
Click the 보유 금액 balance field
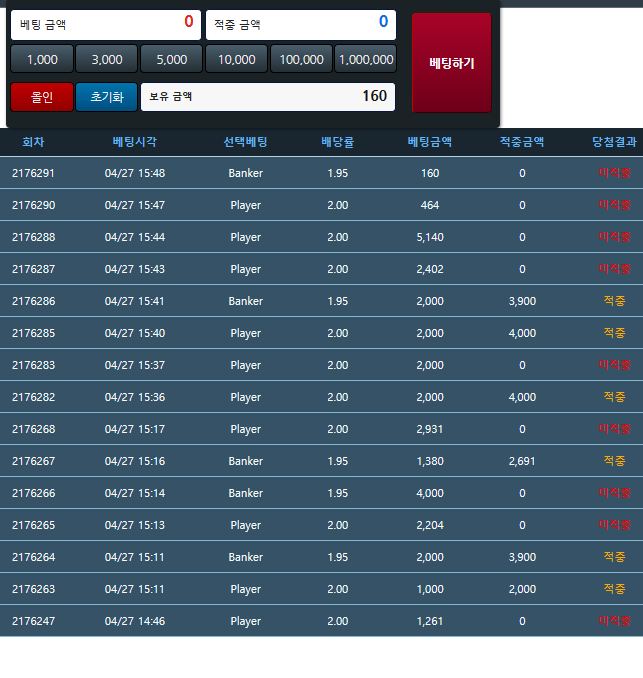[x=268, y=97]
